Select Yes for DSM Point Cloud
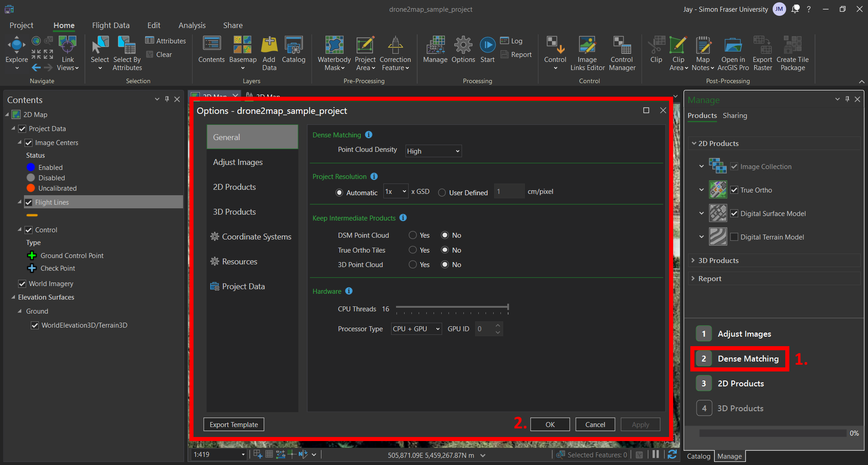Viewport: 868px width, 465px height. [413, 235]
